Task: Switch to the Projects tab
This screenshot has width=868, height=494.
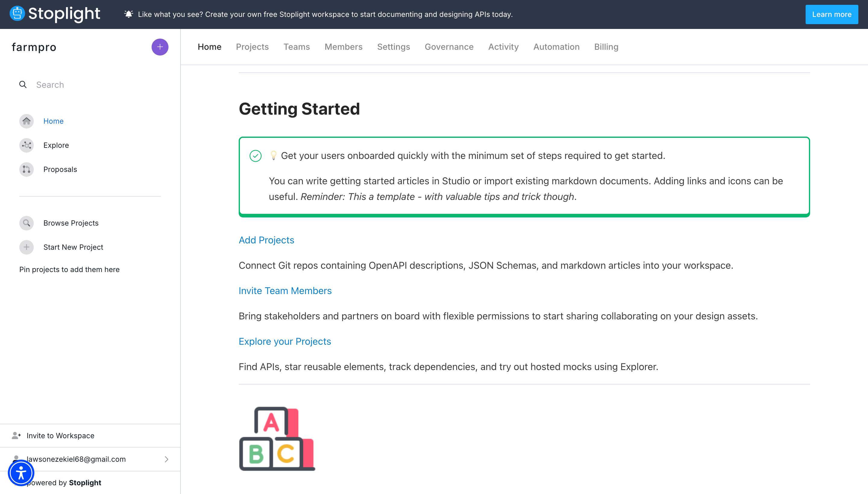Action: [252, 47]
